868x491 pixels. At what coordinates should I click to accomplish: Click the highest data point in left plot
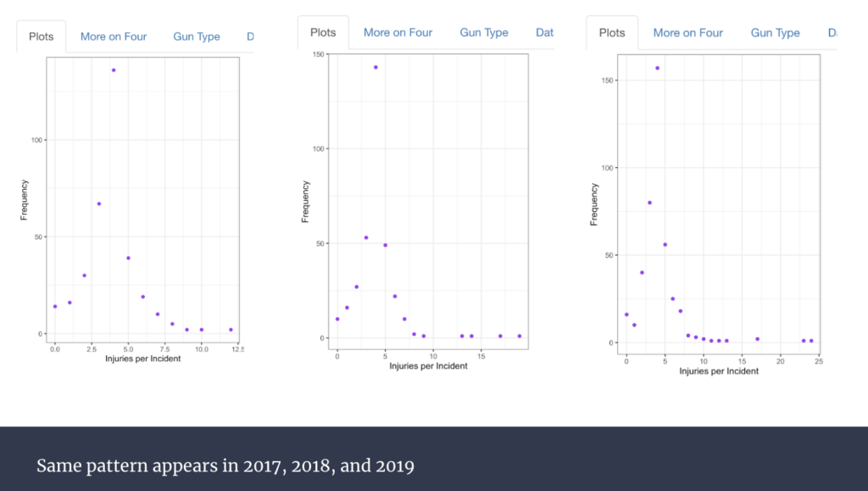tap(114, 70)
